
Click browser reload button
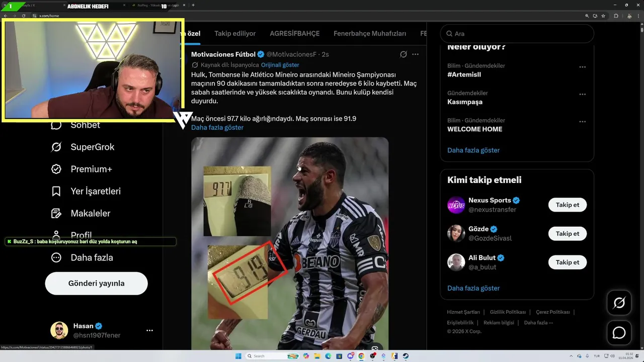(23, 16)
